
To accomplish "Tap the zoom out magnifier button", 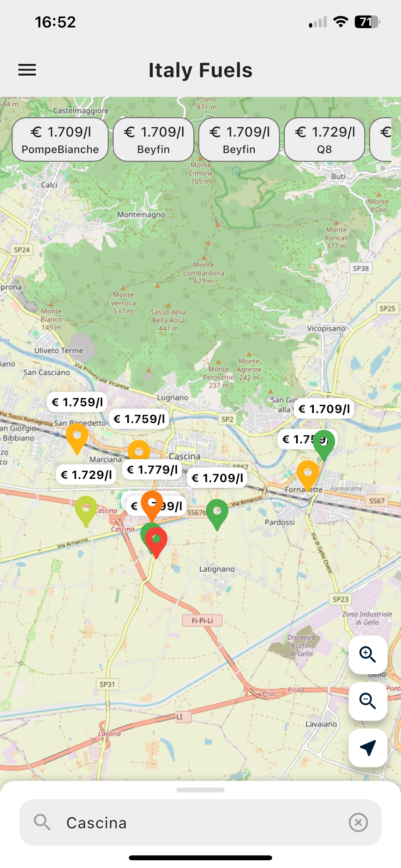I will [368, 701].
